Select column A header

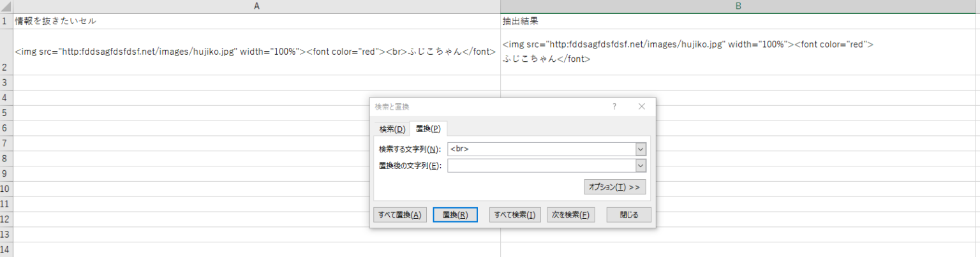click(x=257, y=6)
